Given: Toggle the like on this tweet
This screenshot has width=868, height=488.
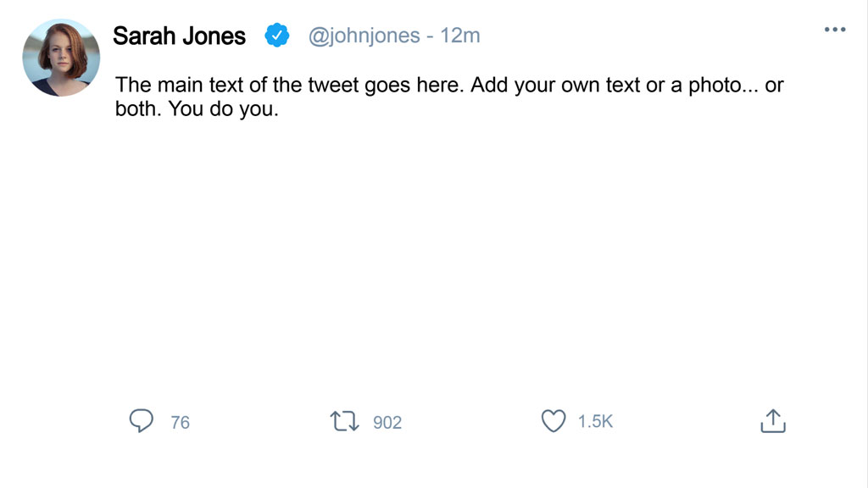Looking at the screenshot, I should click(555, 421).
